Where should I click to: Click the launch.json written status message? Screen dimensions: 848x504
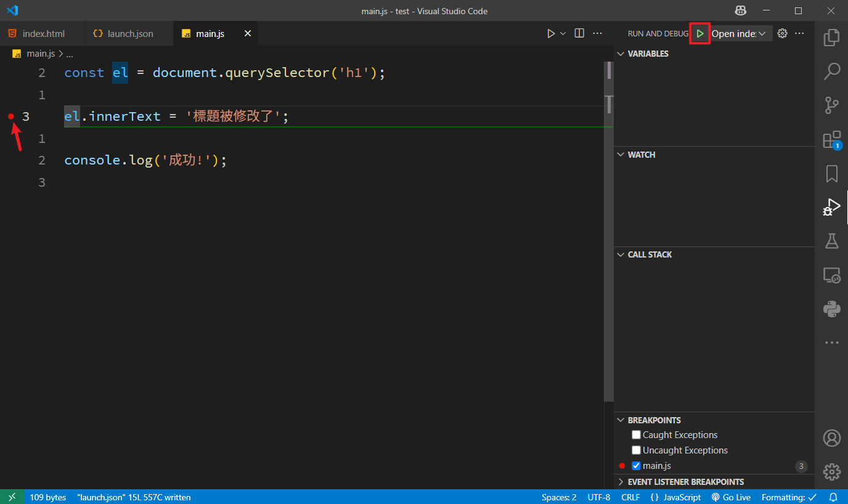pyautogui.click(x=134, y=497)
